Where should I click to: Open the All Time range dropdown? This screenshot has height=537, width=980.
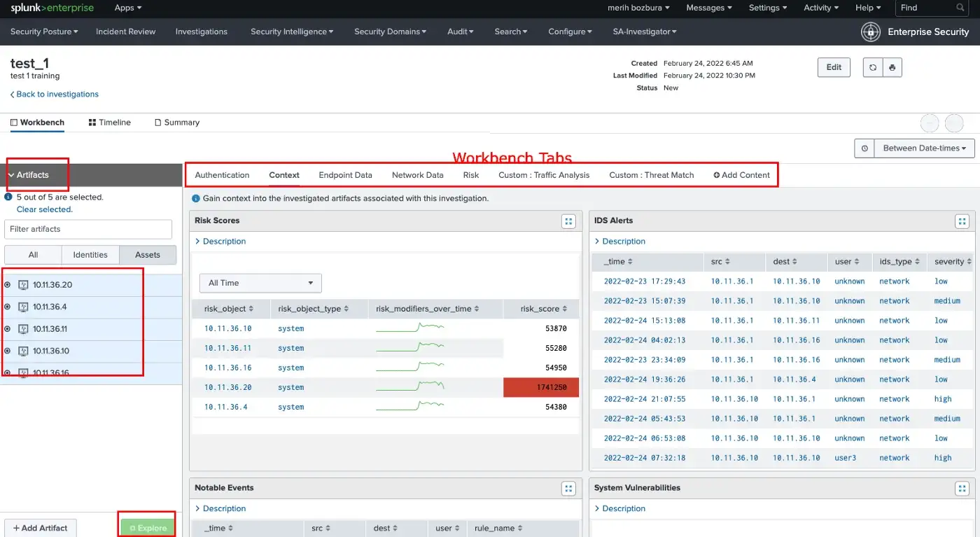pos(260,283)
